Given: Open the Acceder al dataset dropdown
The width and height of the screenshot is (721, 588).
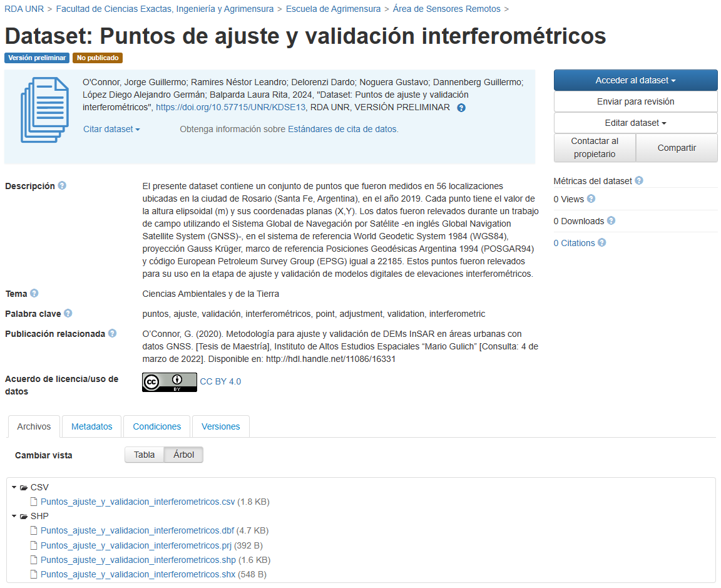Looking at the screenshot, I should point(635,80).
